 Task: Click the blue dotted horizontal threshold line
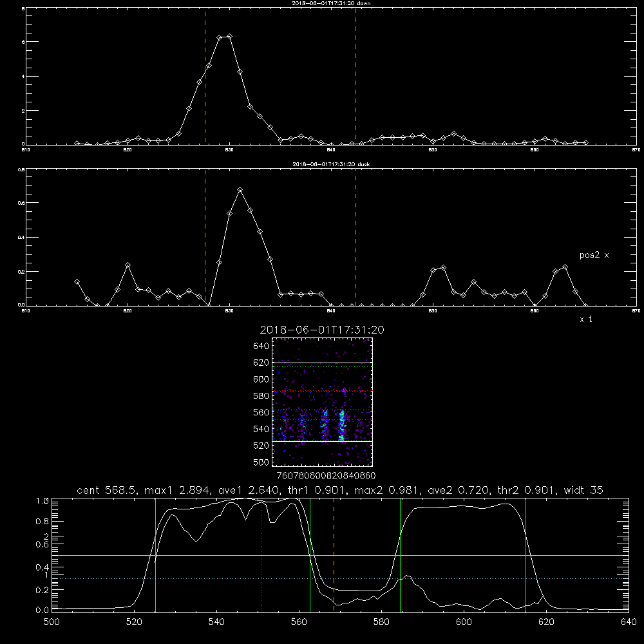click(x=340, y=578)
